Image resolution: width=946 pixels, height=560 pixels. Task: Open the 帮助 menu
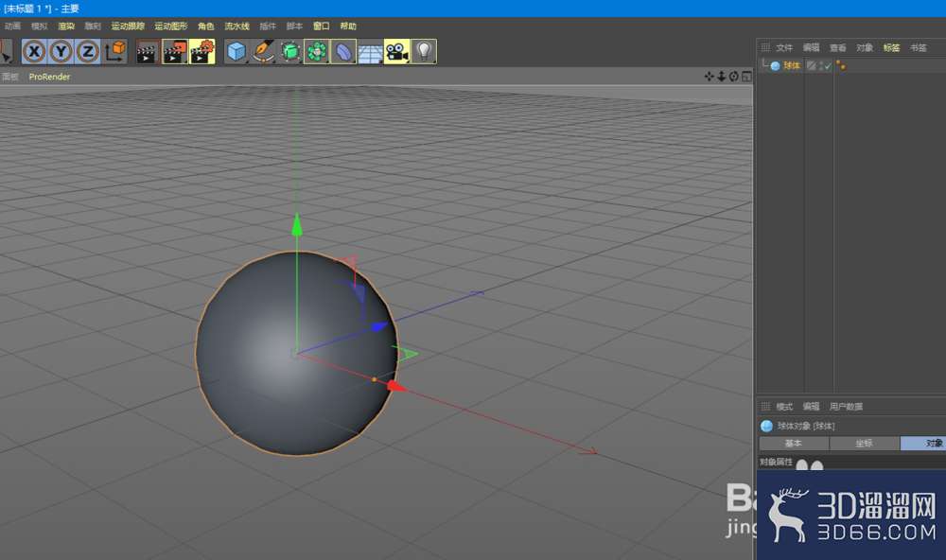pyautogui.click(x=348, y=26)
